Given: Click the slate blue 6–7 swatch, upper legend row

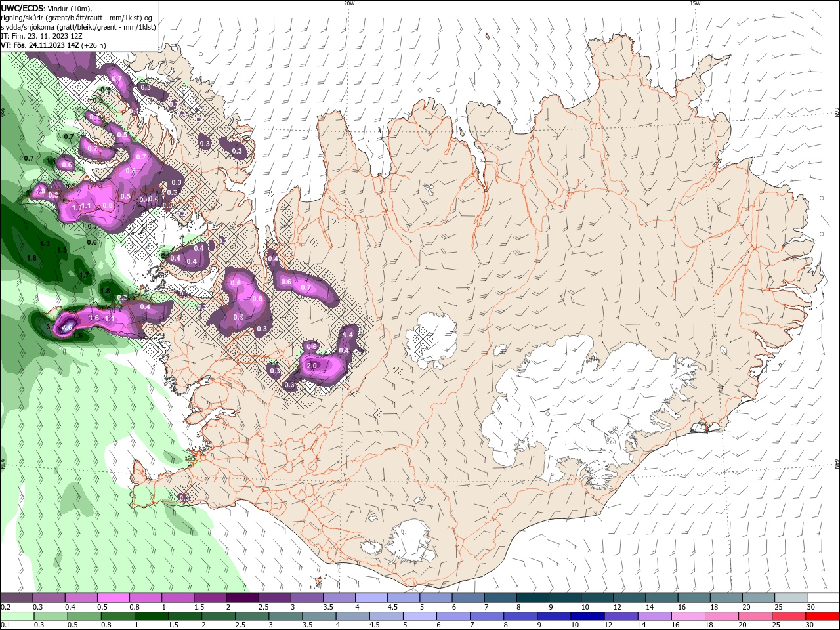Looking at the screenshot, I should (468, 598).
